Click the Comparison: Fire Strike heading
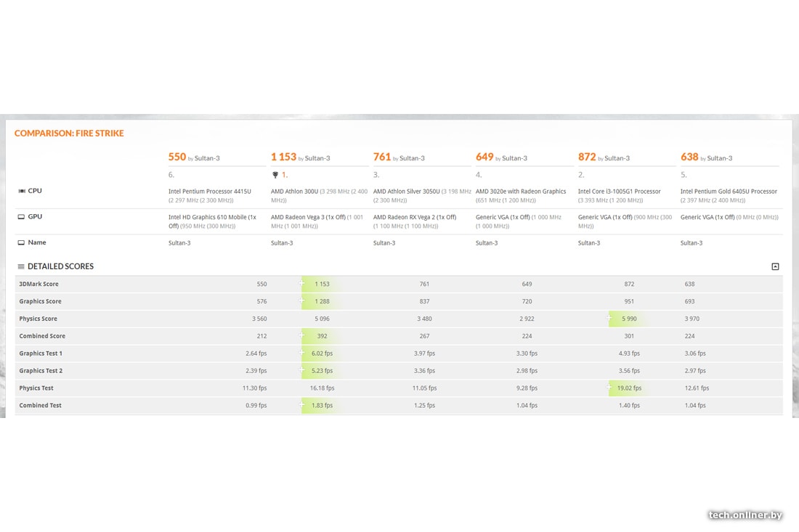 coord(69,134)
